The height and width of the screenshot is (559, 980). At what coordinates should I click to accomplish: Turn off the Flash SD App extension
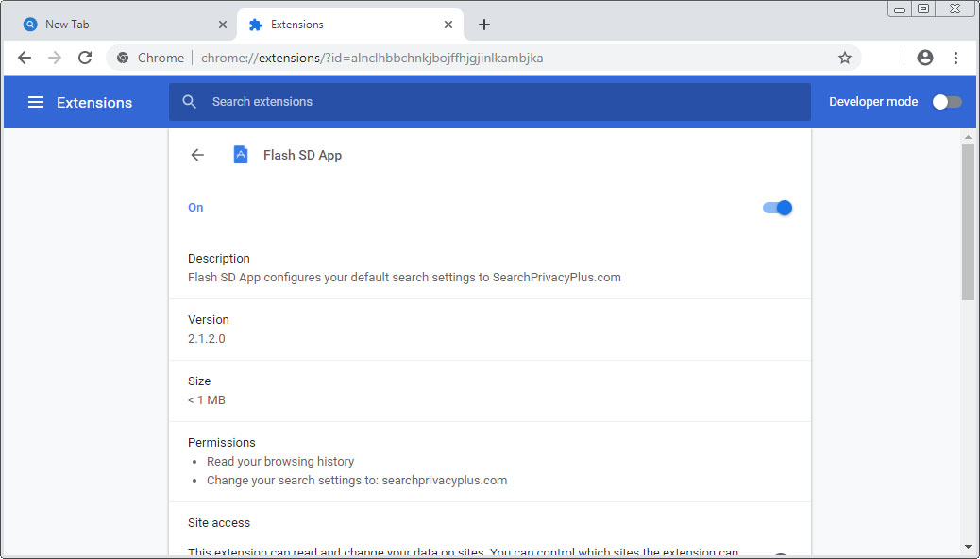(776, 208)
